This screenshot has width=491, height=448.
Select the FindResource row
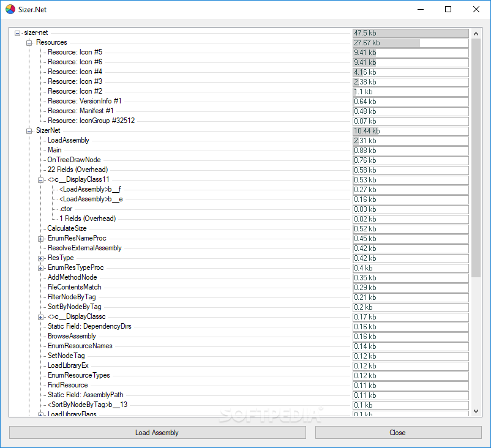tap(67, 385)
